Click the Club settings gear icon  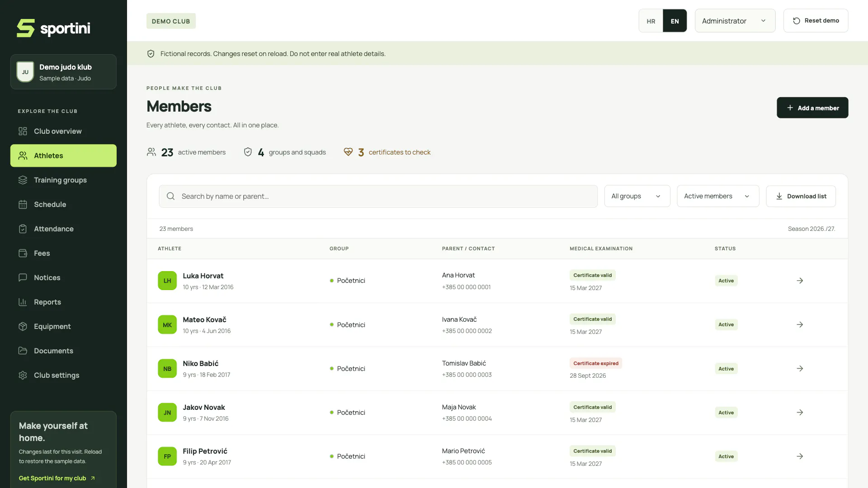(x=23, y=375)
